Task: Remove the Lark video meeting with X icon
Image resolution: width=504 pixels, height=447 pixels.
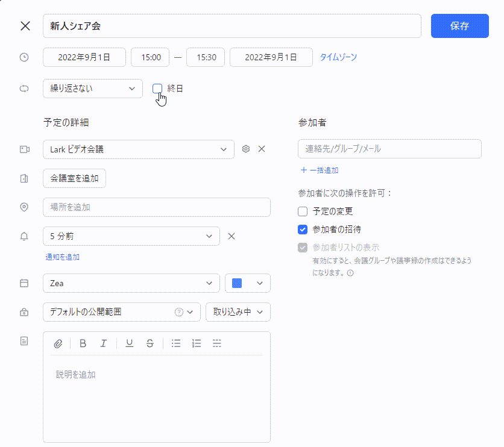Action: (262, 149)
